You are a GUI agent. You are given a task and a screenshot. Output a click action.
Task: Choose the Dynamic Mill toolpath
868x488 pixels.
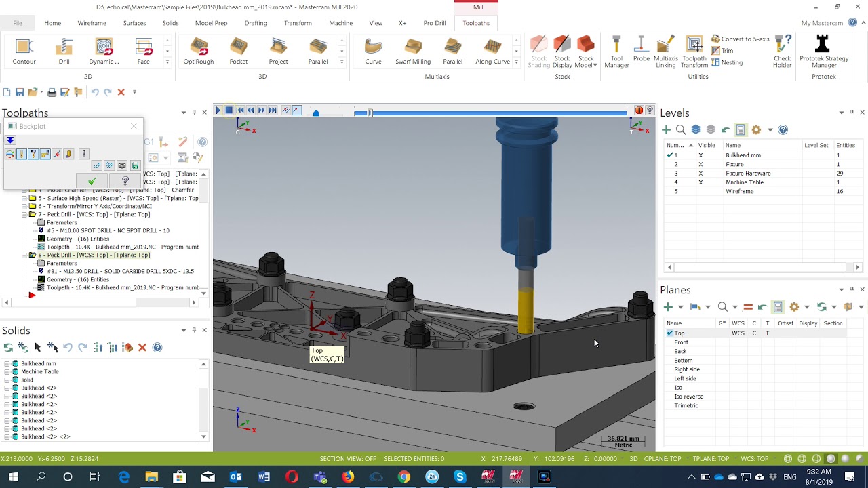104,51
